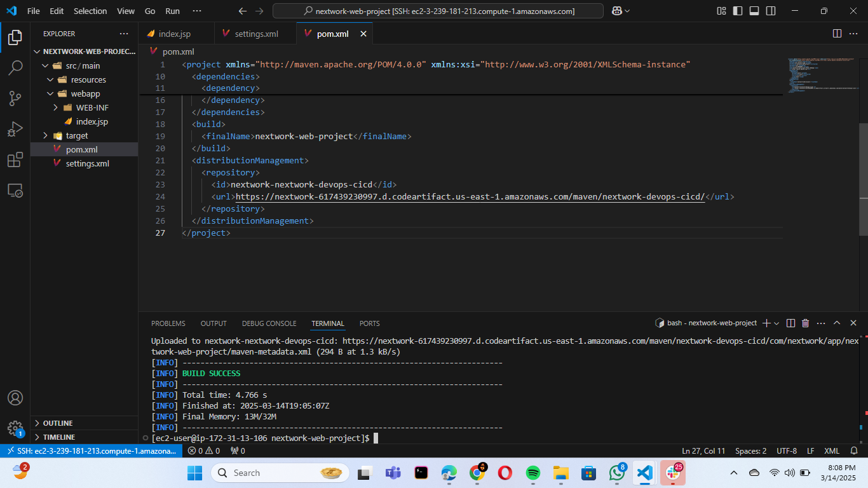This screenshot has height=488, width=868.
Task: Collapse the webapp folder
Action: coord(84,93)
